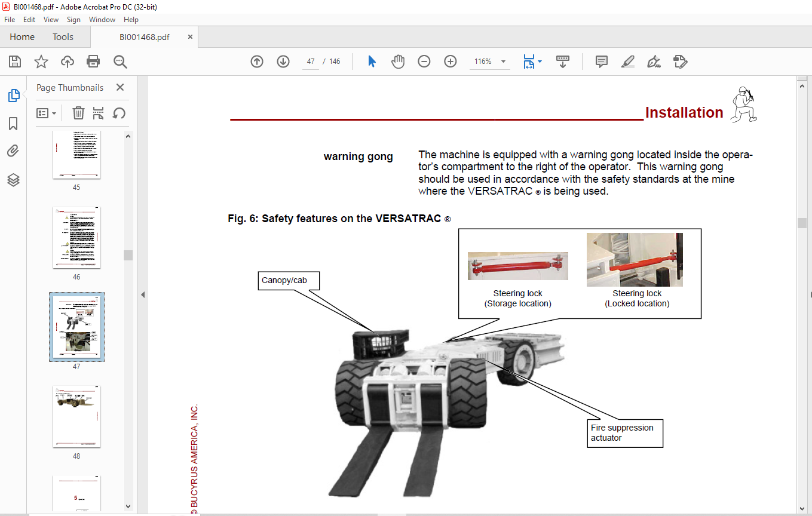Open the Attachments paperclip panel
812x516 pixels.
click(x=13, y=151)
